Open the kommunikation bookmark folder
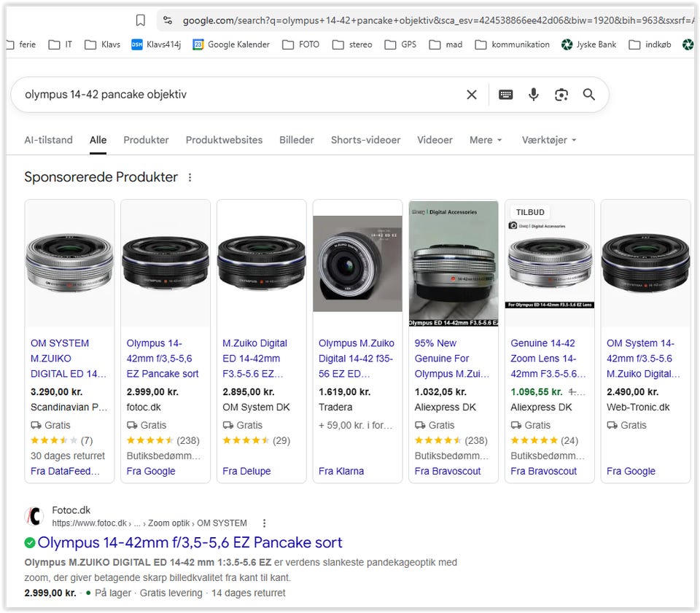Viewport: 700px width, 613px height. (x=512, y=44)
